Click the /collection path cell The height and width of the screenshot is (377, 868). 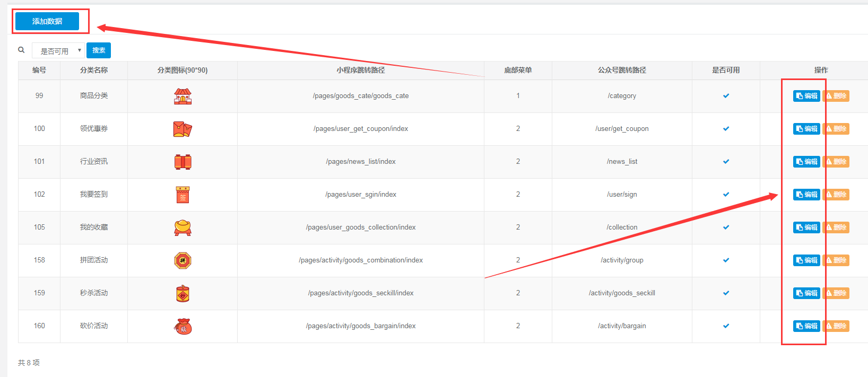[622, 227]
